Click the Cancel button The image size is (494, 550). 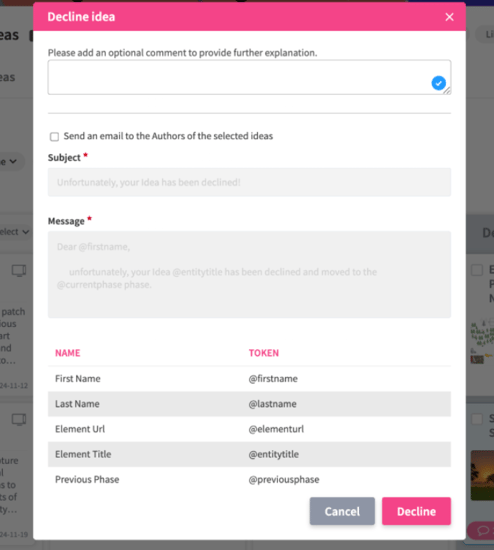pyautogui.click(x=342, y=511)
